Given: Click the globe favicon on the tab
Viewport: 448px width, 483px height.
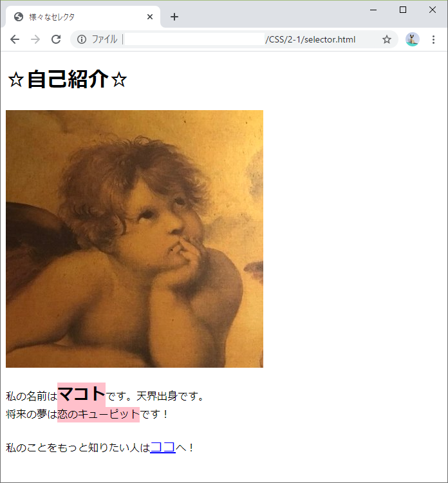Looking at the screenshot, I should click(x=19, y=17).
